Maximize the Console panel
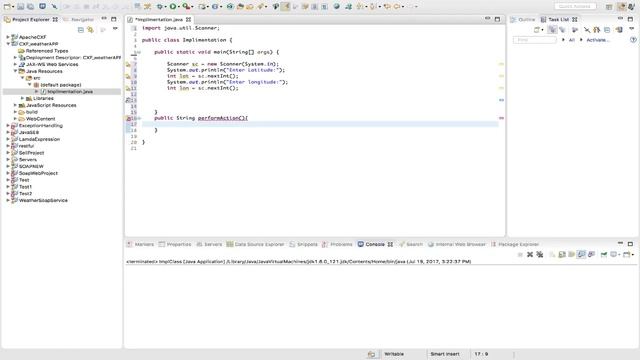The image size is (640, 360). (630, 244)
